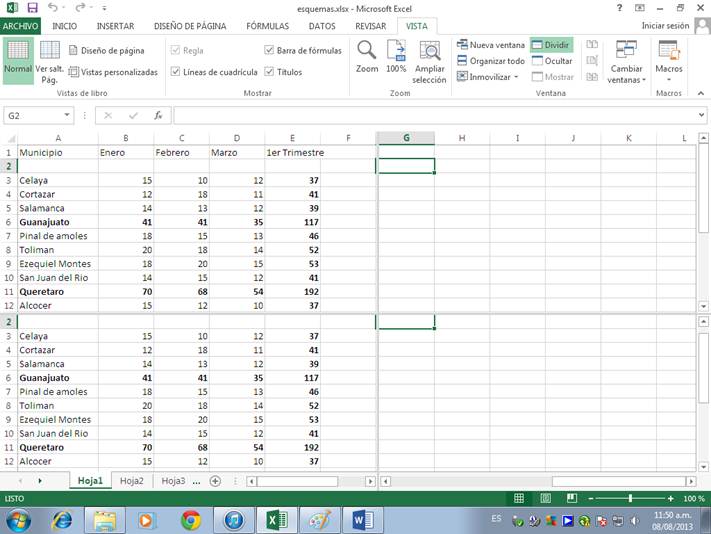Screen dimensions: 711x534
Task: Click the Dividir split button
Action: click(551, 45)
